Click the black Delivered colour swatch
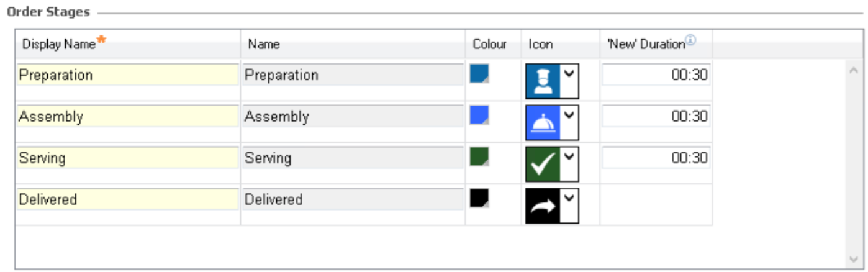This screenshot has height=272, width=868. tap(479, 198)
